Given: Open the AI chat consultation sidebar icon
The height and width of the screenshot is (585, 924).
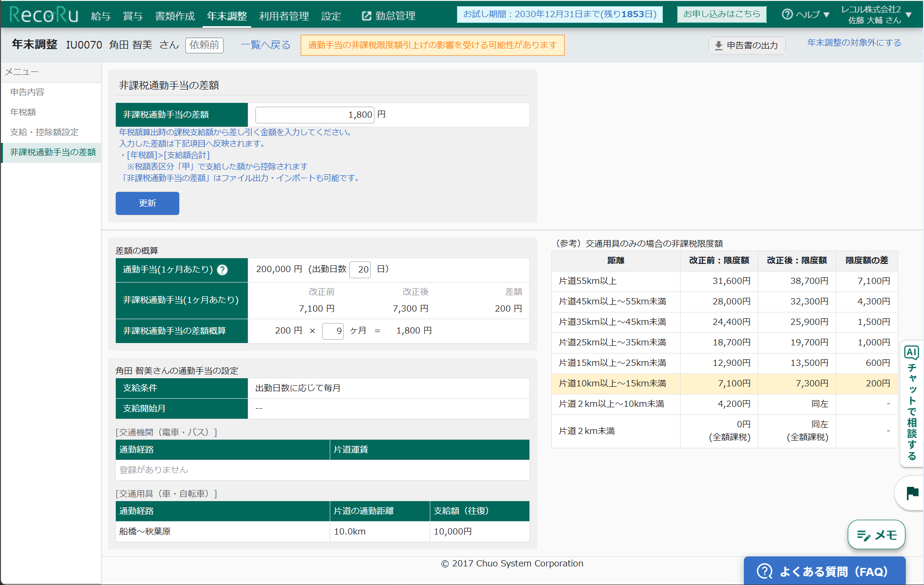Looking at the screenshot, I should [x=912, y=353].
